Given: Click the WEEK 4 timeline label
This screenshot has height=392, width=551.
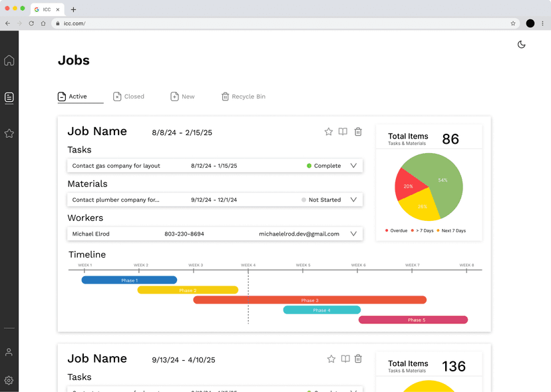Looking at the screenshot, I should pos(248,265).
